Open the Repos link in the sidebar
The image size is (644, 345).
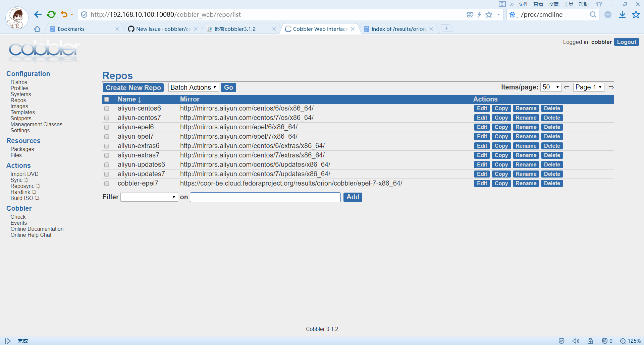click(18, 100)
